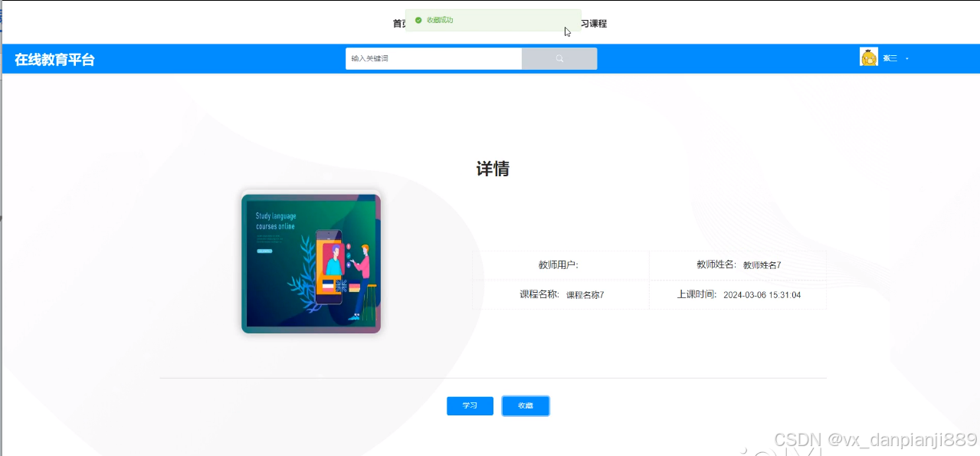Expand the user account dropdown arrow

click(x=907, y=58)
